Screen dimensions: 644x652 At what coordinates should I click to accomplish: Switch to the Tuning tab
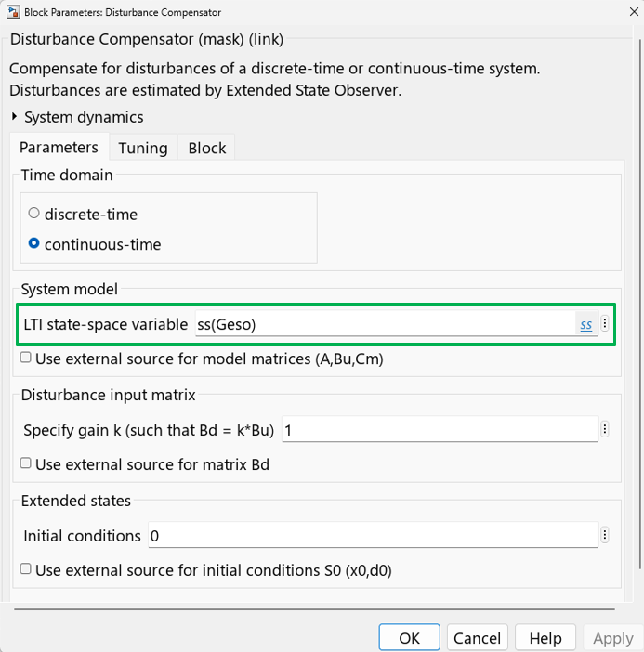point(143,148)
